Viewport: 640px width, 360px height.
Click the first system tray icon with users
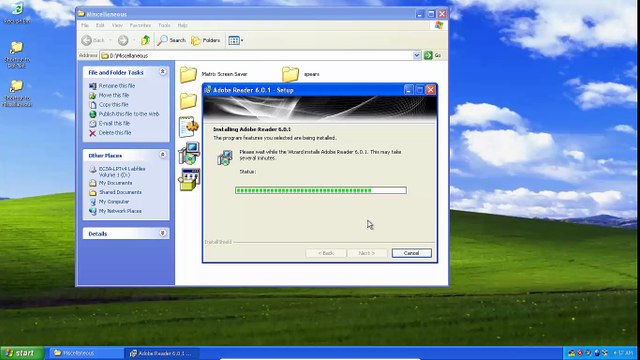[571, 353]
